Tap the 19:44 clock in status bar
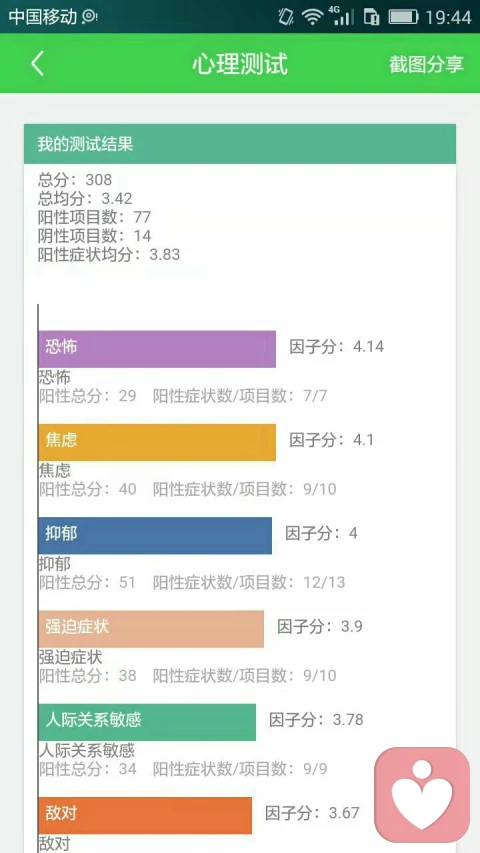The image size is (480, 853). pos(448,17)
